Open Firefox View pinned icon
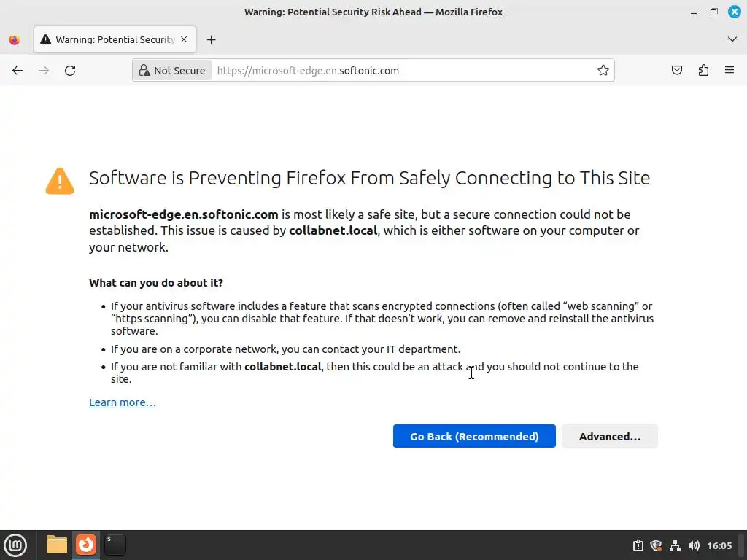The width and height of the screenshot is (747, 560). [15, 40]
